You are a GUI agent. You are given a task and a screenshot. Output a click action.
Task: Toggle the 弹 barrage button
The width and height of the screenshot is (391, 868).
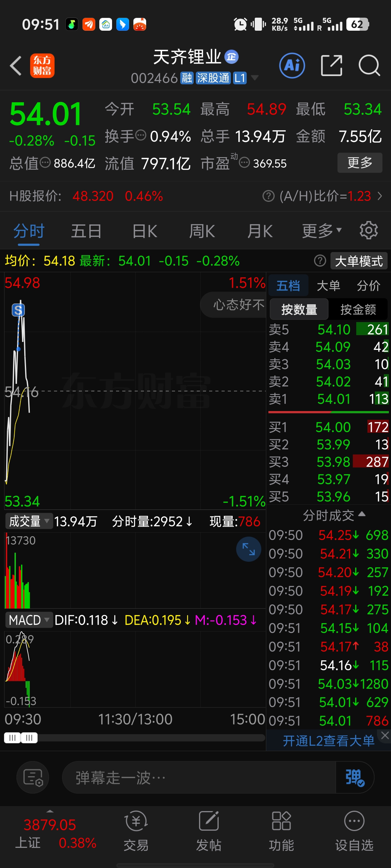354,777
